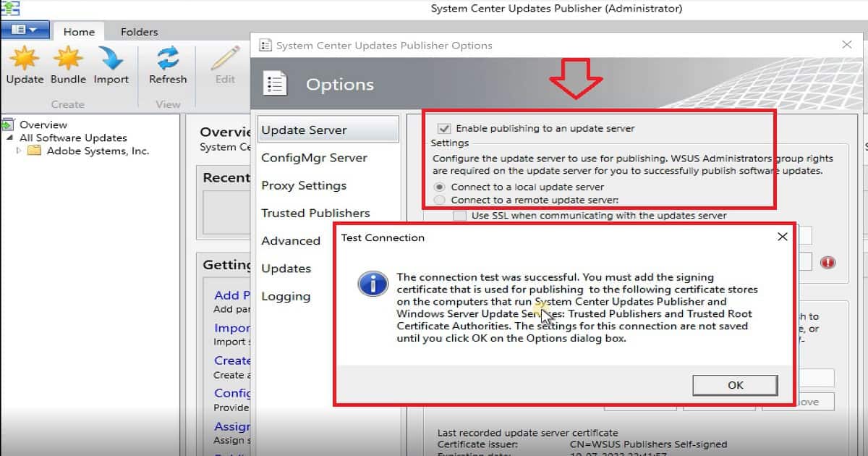
Task: Open the blue application menu dropdown
Action: coord(25,30)
